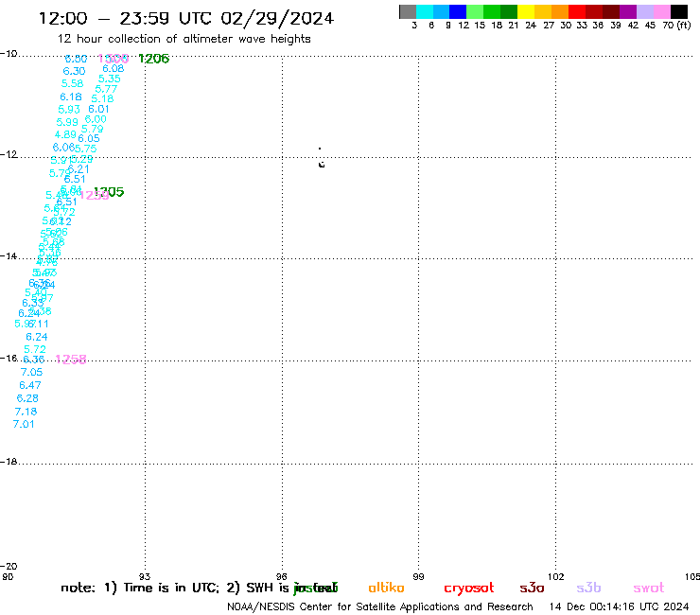The image size is (700, 615).
Task: Select the 'altika' satellite legend label
Action: click(386, 588)
